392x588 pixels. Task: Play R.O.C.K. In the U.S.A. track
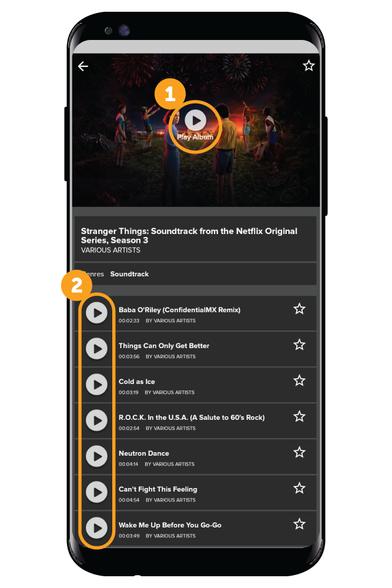(97, 420)
